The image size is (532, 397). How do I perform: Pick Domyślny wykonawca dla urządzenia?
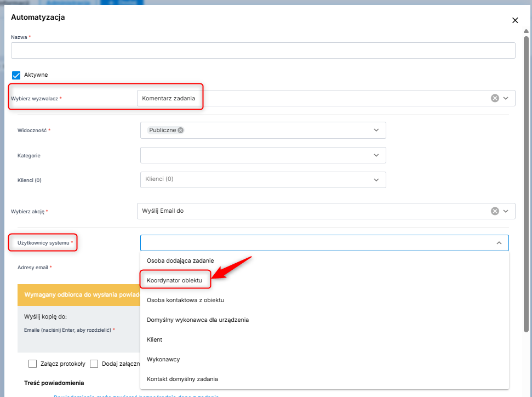(198, 320)
